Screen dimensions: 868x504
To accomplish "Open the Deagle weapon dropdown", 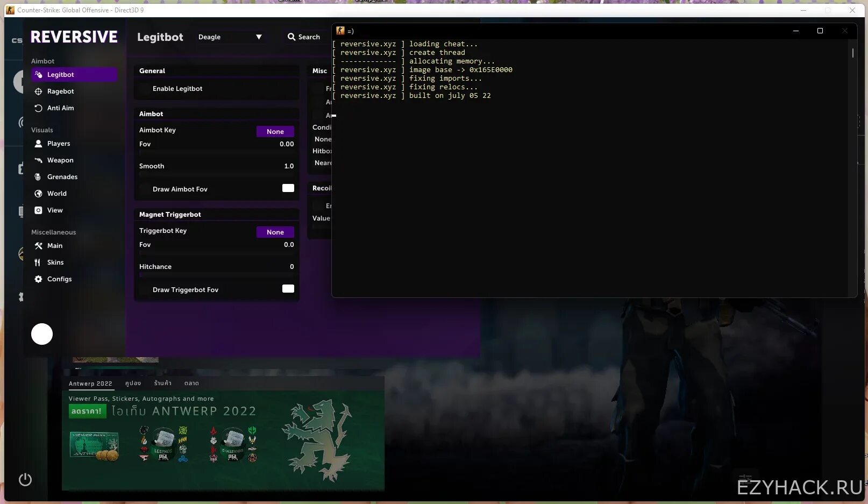I will [230, 37].
